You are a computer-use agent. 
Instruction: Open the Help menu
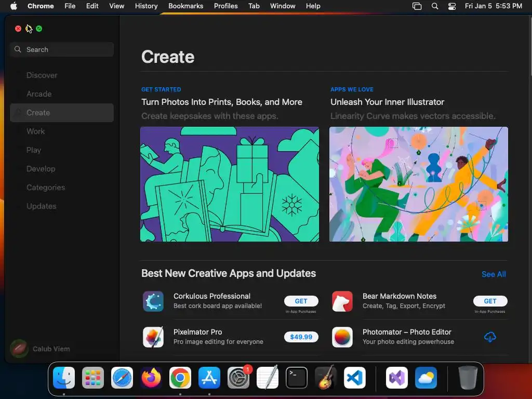point(313,6)
